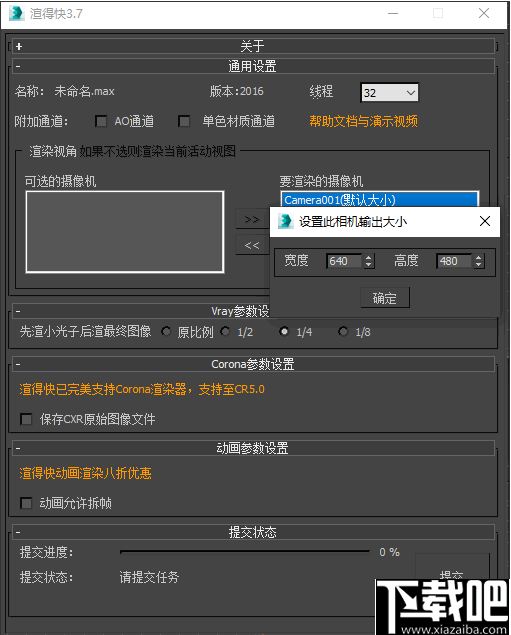
Task: Click the 请提交任务 status text
Action: 149,577
